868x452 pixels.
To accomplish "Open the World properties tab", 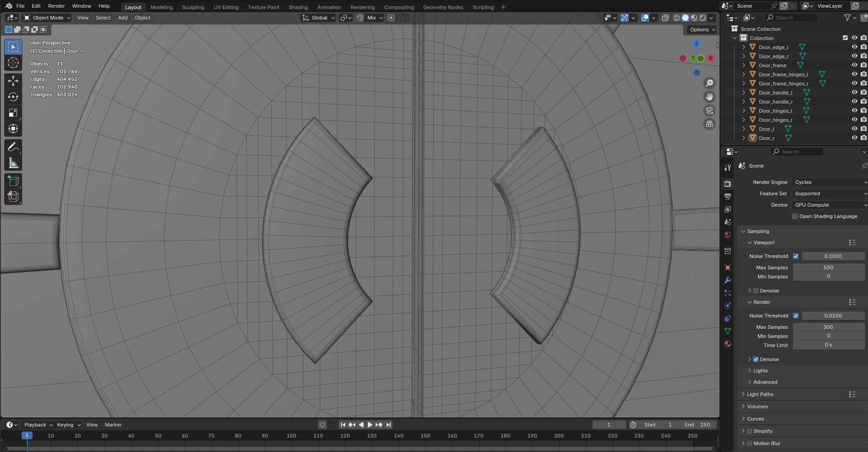I will [x=728, y=235].
